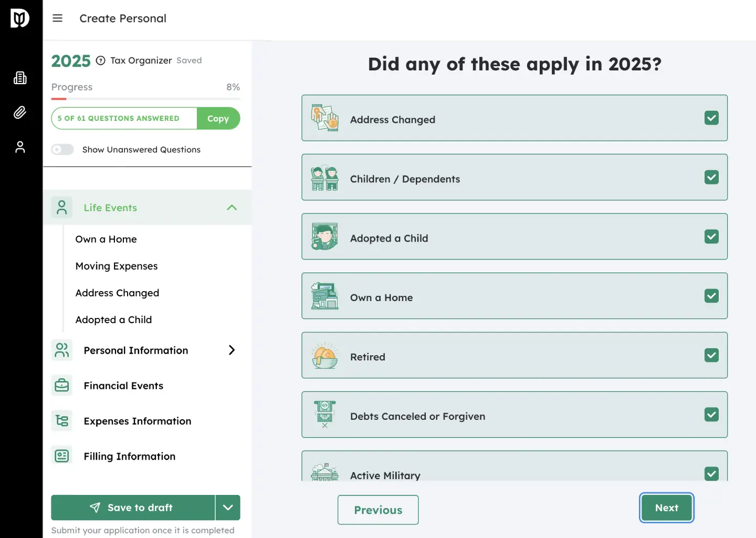Click the Next button
The height and width of the screenshot is (538, 756).
point(666,508)
